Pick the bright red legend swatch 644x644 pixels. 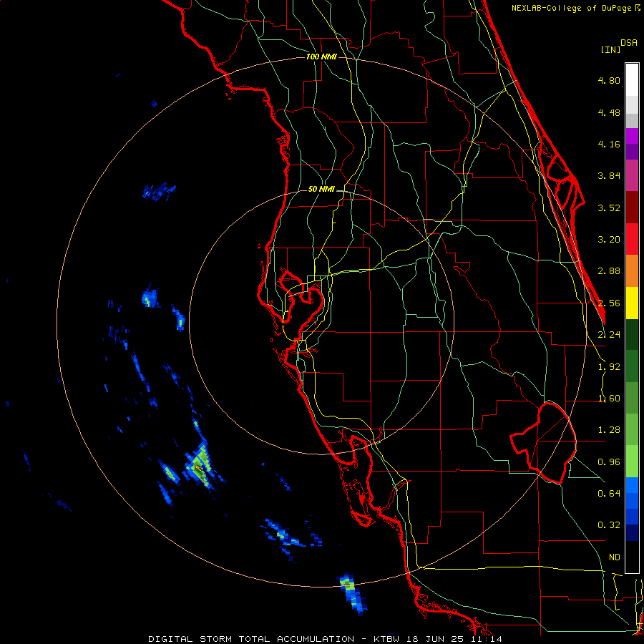tap(632, 240)
